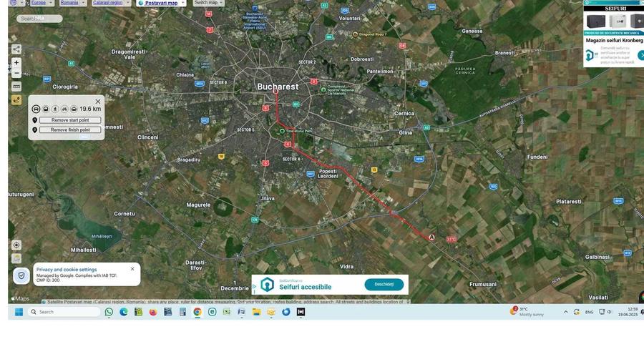Click ENG language indicator
The height and width of the screenshot is (362, 644).
point(589,312)
